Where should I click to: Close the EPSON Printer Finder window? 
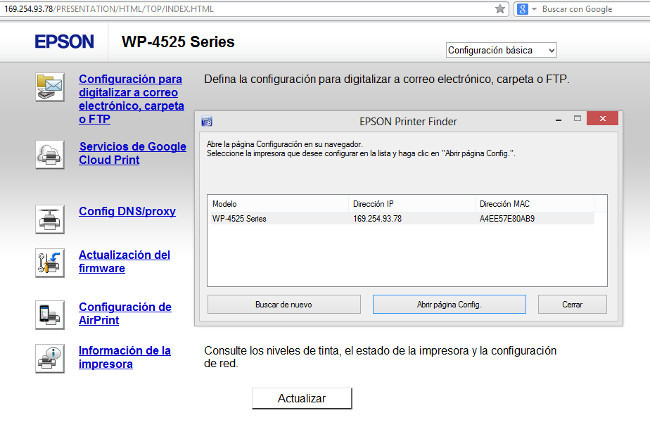pos(603,118)
